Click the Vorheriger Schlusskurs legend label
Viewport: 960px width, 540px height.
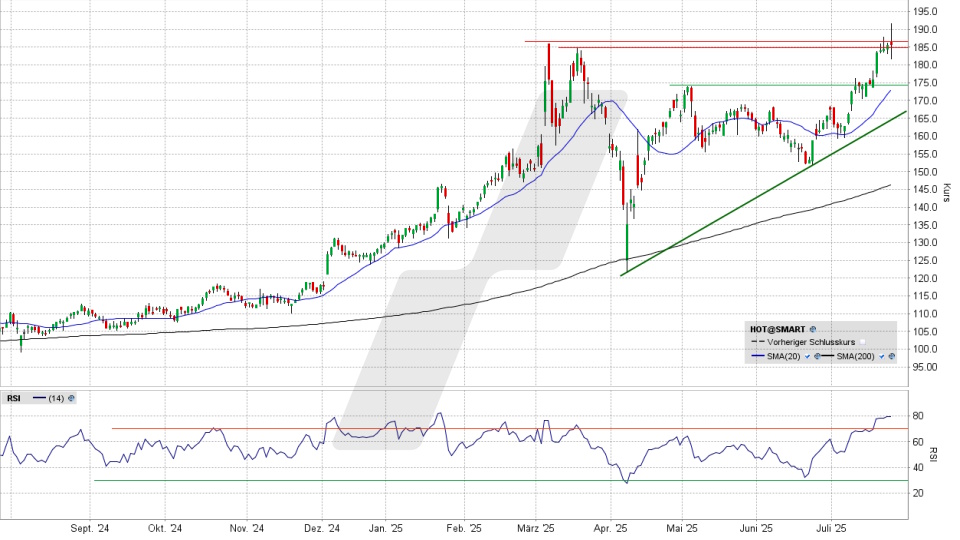coord(811,342)
